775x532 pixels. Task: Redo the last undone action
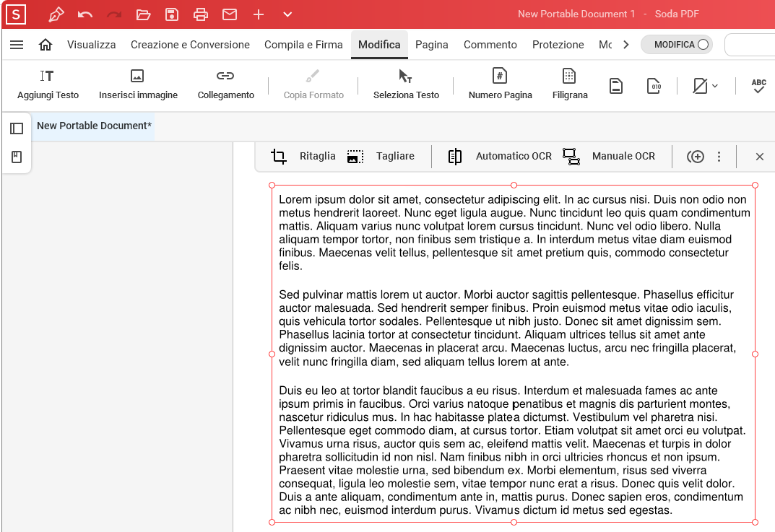(x=114, y=14)
